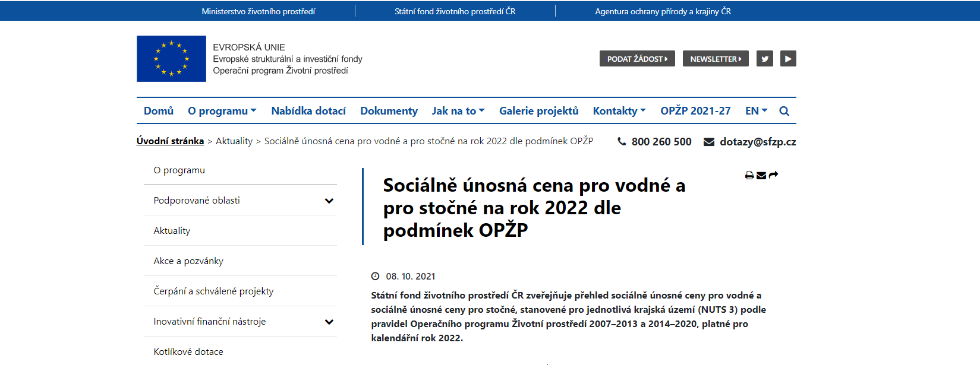980x365 pixels.
Task: Click the European Union flag logo
Action: pos(171,59)
